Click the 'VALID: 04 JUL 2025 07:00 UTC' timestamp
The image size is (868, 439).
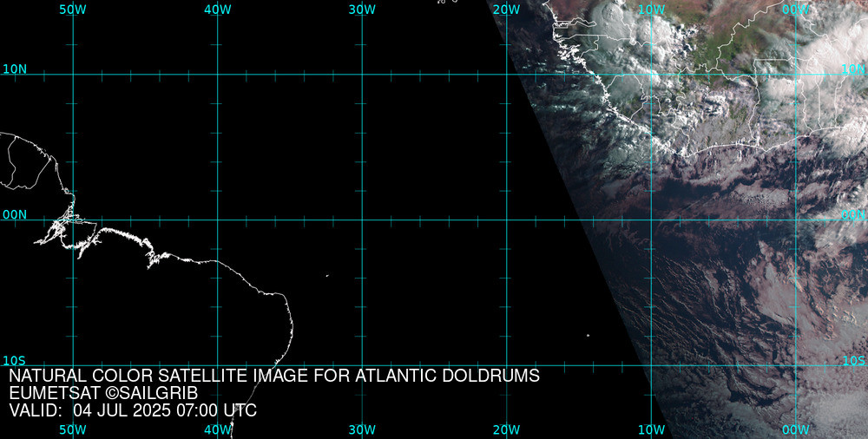(x=133, y=410)
